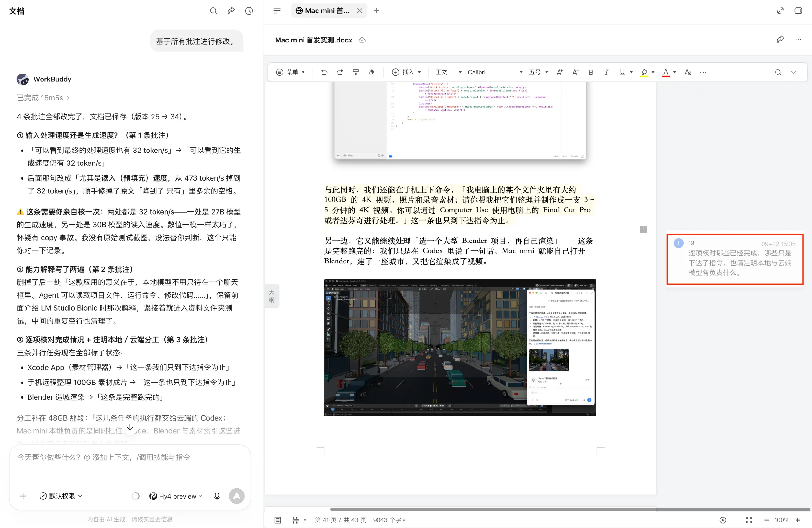Open the 默认权限 permissions dropdown
This screenshot has width=812, height=528.
(61, 496)
